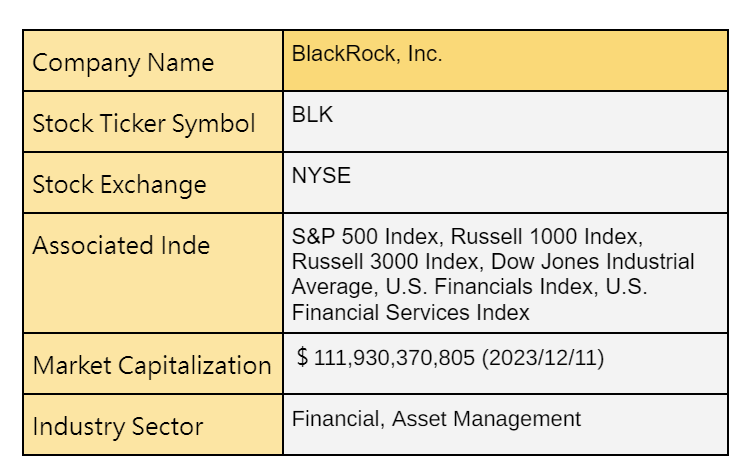Click the Russell 1000 Index text

[x=546, y=238]
